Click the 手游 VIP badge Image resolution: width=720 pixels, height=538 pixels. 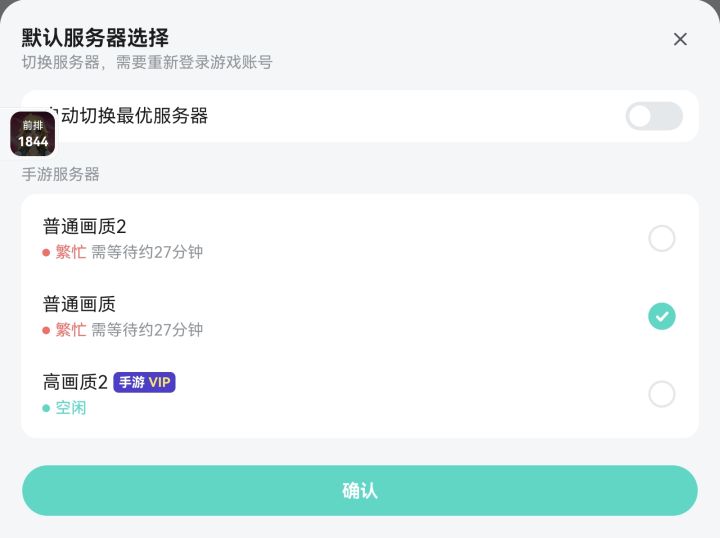tap(144, 382)
